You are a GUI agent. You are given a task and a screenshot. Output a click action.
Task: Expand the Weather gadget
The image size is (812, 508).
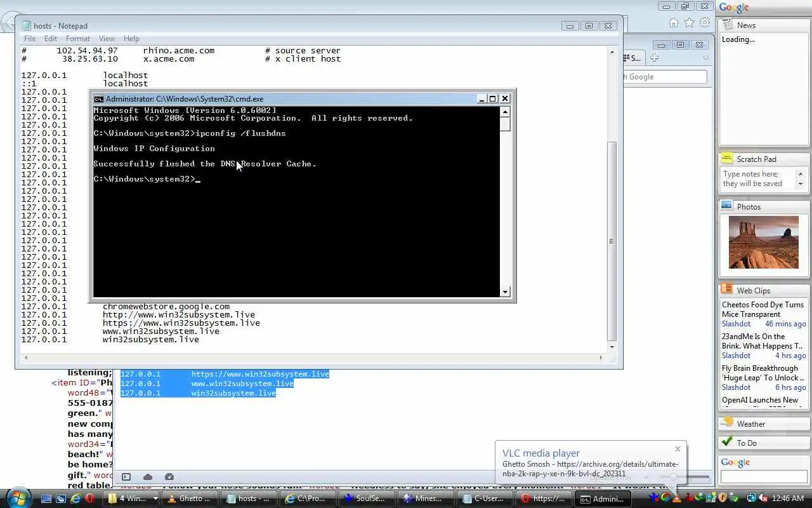(x=764, y=424)
